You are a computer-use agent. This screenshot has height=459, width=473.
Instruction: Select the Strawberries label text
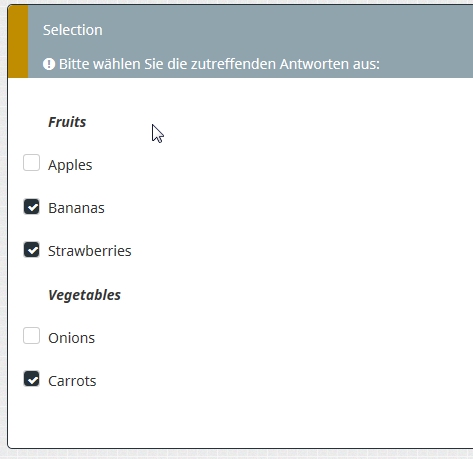click(90, 251)
